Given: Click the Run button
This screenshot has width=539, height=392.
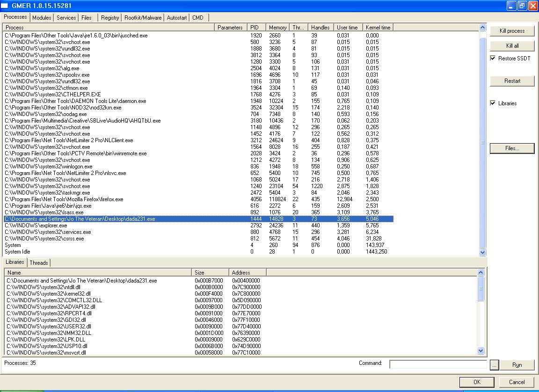Looking at the screenshot, I should click(517, 365).
